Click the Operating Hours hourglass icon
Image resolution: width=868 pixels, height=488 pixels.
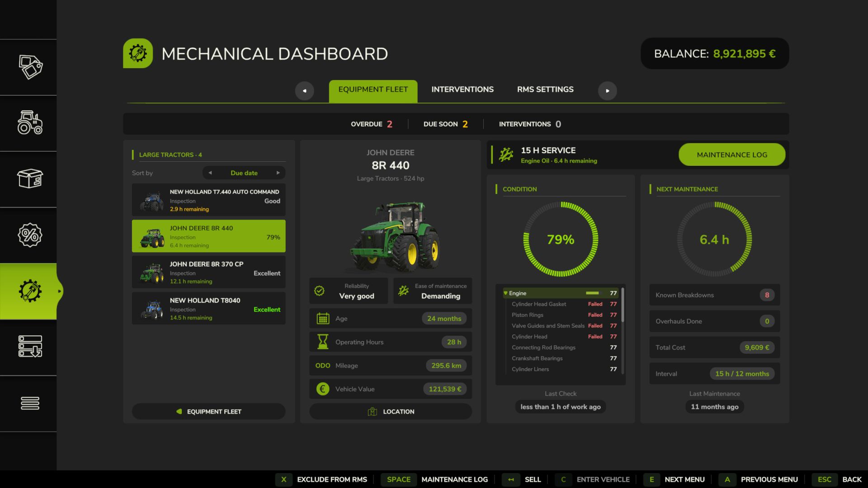pos(323,342)
